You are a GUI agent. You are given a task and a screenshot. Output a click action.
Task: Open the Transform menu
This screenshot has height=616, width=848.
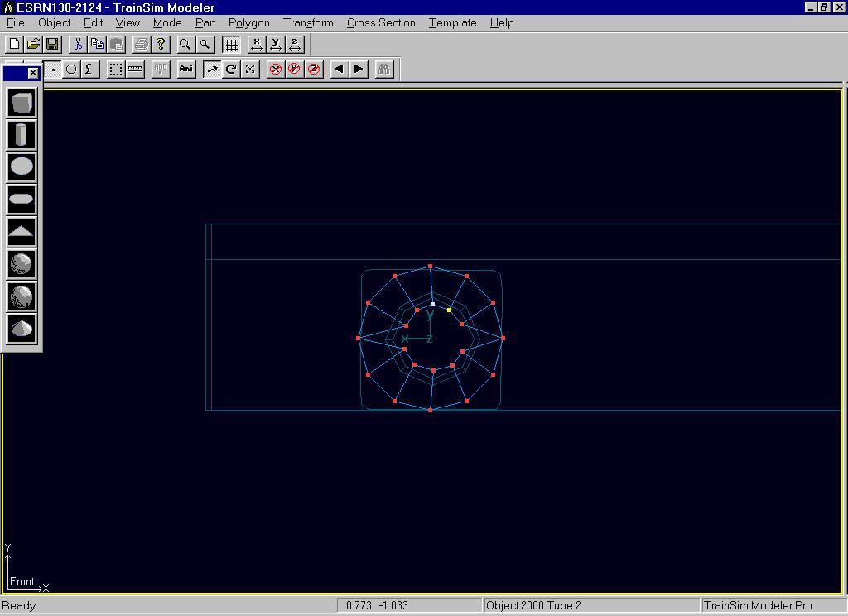click(308, 22)
